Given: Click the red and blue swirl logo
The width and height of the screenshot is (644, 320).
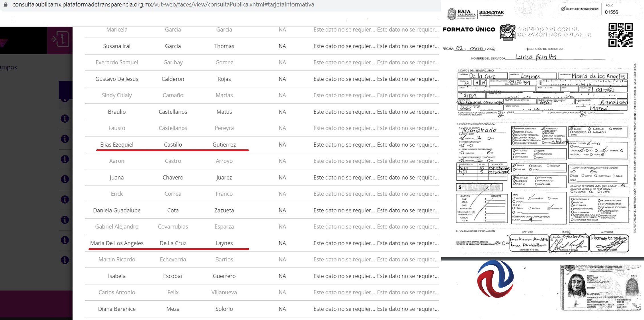Looking at the screenshot, I should coord(495,279).
